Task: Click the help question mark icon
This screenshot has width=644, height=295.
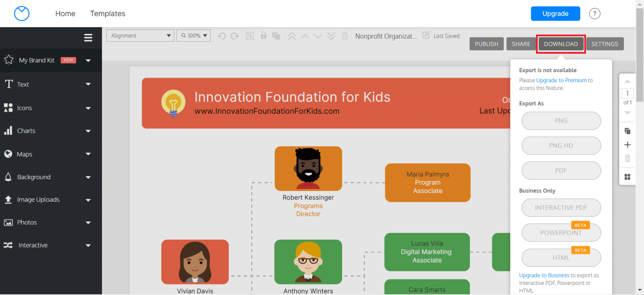Action: click(x=595, y=13)
